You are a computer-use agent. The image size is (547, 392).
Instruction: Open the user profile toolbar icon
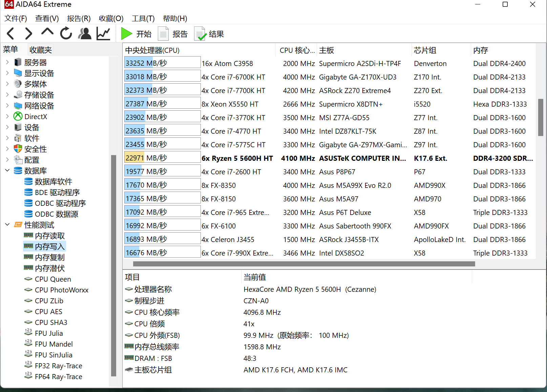click(85, 34)
